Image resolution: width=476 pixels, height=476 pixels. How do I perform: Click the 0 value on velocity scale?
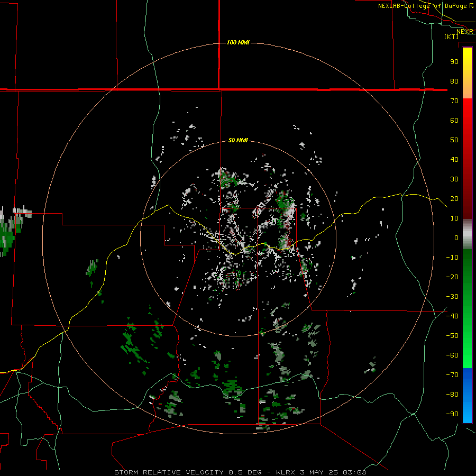pyautogui.click(x=456, y=238)
